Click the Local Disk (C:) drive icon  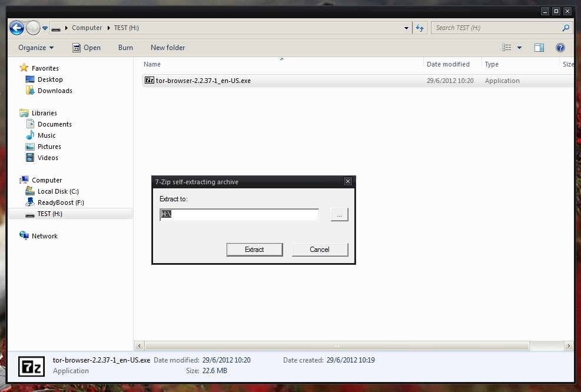point(30,191)
